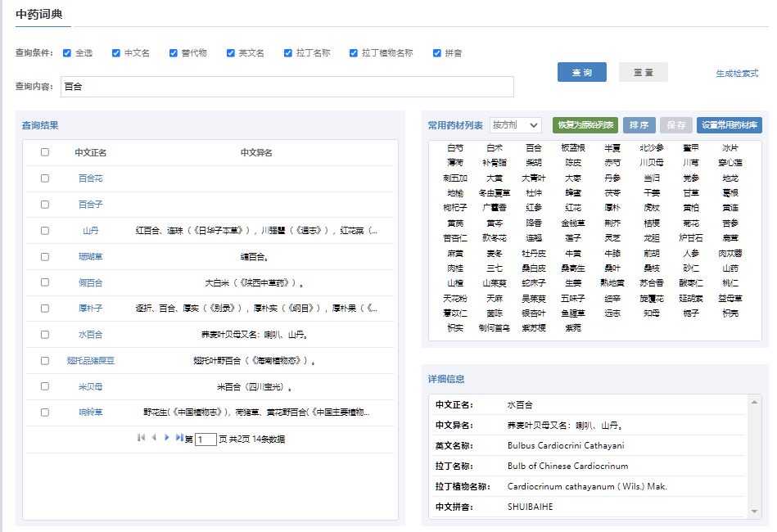Select 制何首乌 in common herbs list
Viewport: 777px width, 532px height.
pyautogui.click(x=495, y=328)
